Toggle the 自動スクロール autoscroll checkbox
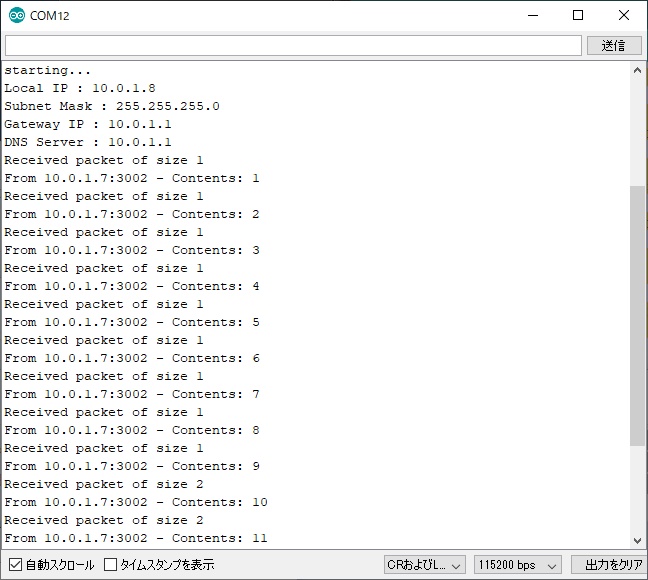Viewport: 648px width, 580px height. click(15, 564)
